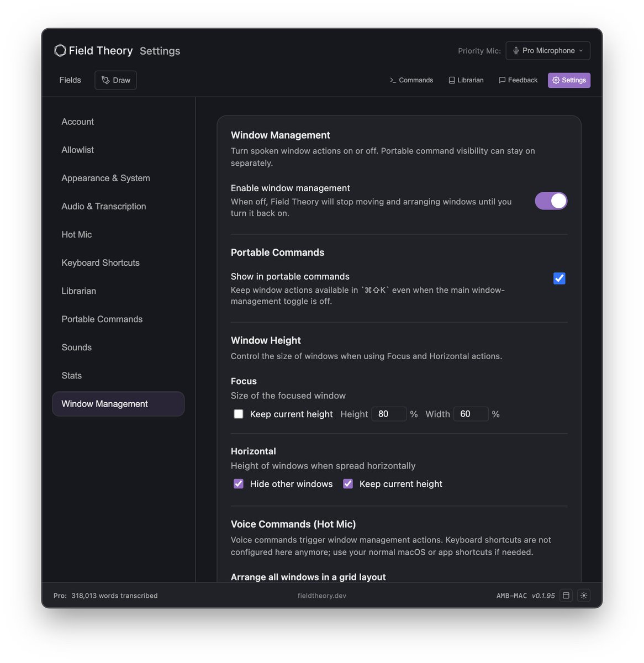Click the version v0.1.95 text
644x663 pixels.
[543, 596]
